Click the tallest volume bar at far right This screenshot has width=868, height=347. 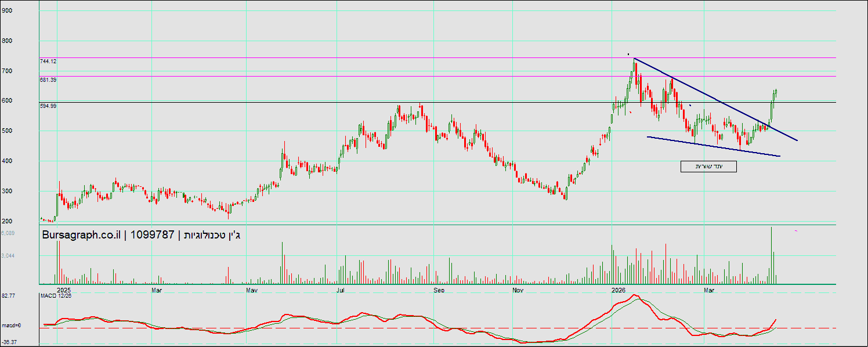pyautogui.click(x=772, y=255)
